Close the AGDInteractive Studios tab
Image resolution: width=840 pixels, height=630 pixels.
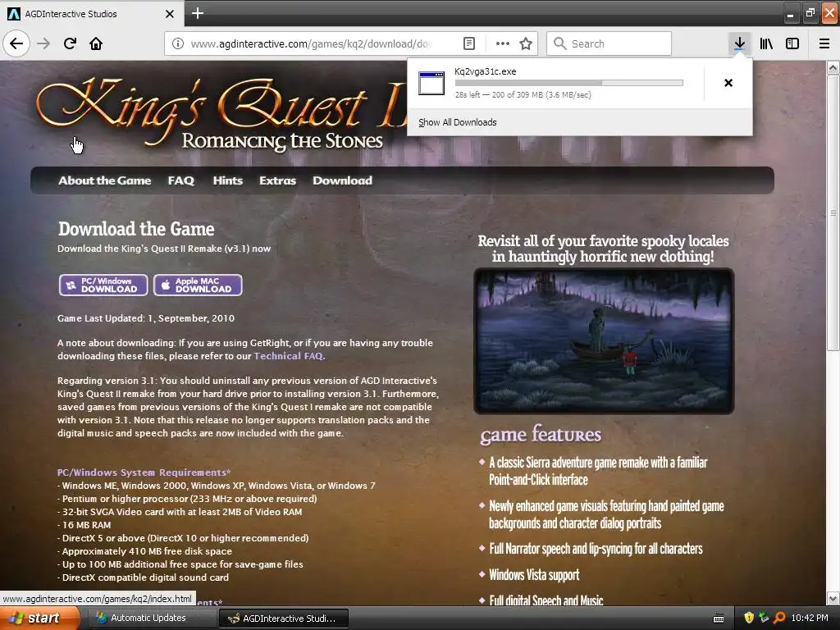tap(170, 14)
